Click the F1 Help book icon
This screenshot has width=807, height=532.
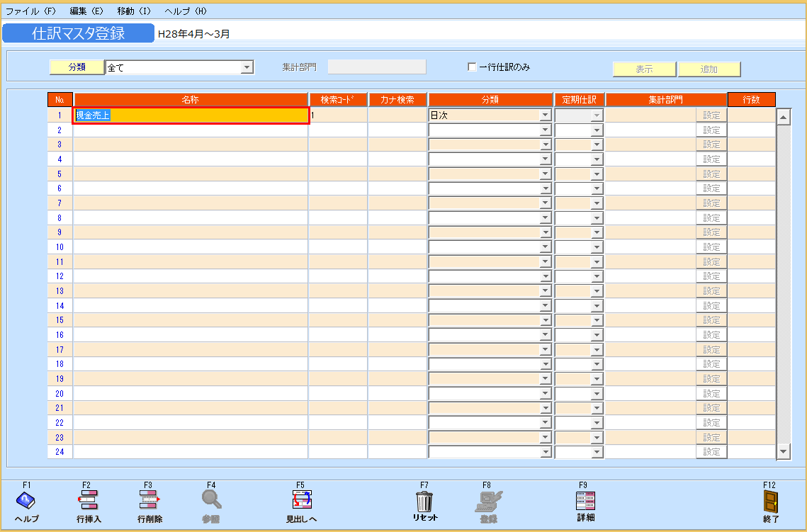[x=27, y=501]
